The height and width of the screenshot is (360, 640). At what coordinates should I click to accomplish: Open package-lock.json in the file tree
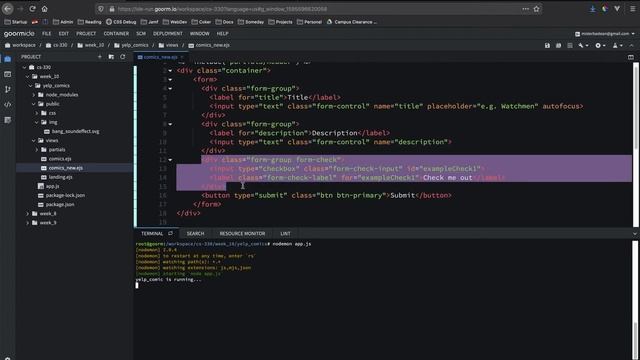(x=65, y=196)
